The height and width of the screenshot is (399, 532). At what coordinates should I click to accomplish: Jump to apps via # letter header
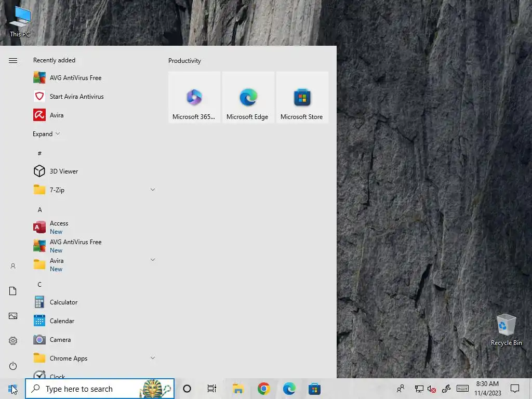39,153
